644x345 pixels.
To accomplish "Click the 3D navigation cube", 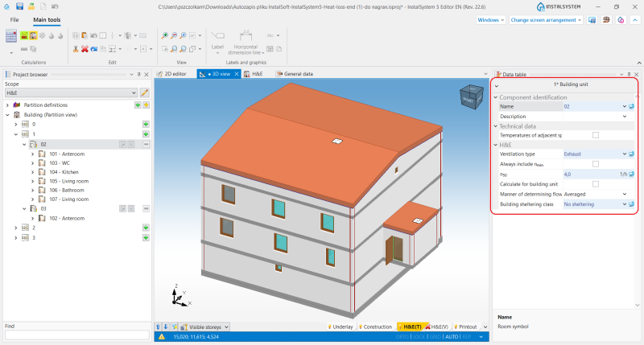I will [472, 97].
